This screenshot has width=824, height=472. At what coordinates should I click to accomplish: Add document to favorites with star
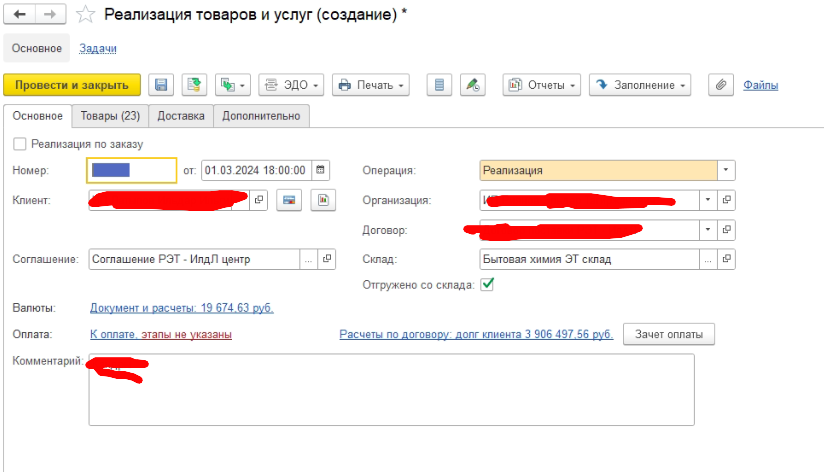pos(87,15)
